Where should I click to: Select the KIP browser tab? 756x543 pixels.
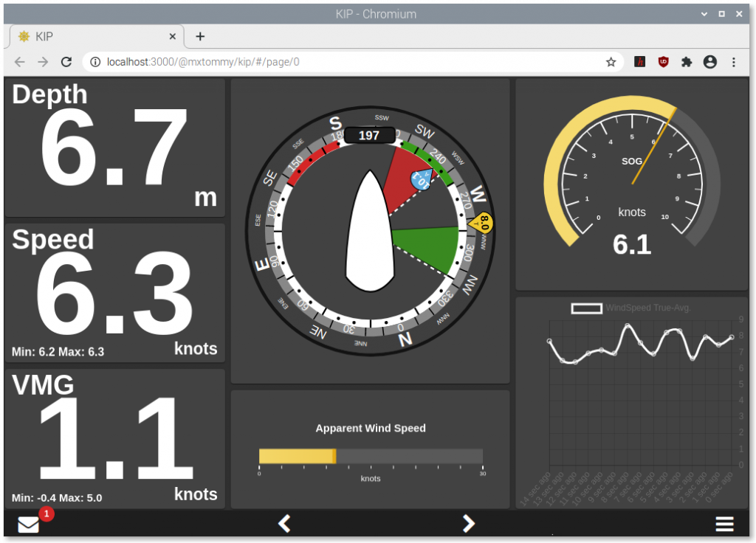[x=89, y=36]
